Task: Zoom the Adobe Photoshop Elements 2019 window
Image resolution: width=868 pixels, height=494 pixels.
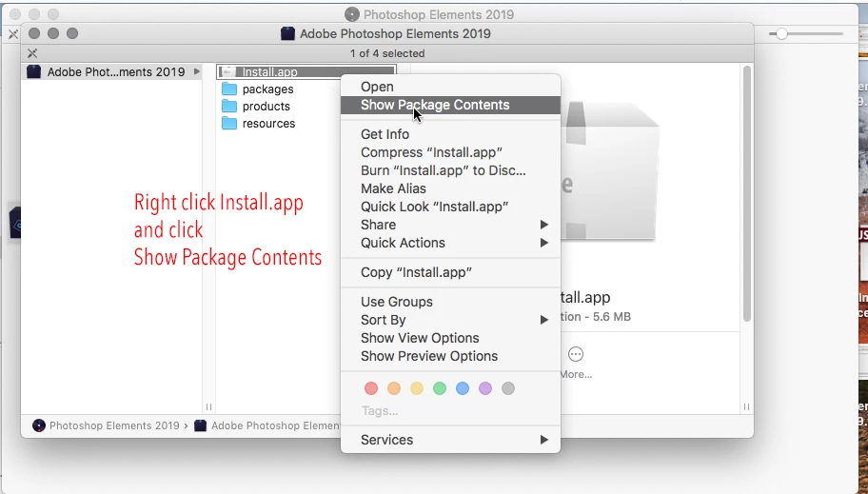Action: [x=72, y=33]
